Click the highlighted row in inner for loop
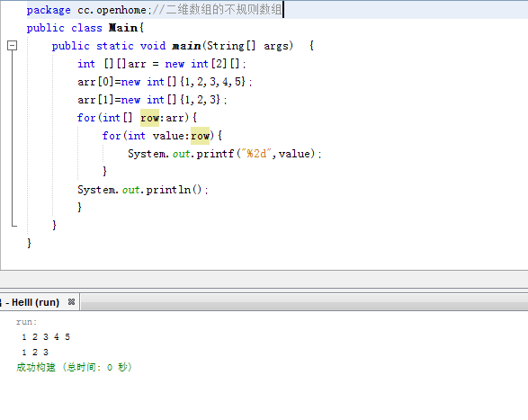This screenshot has height=420, width=528. pyautogui.click(x=200, y=136)
